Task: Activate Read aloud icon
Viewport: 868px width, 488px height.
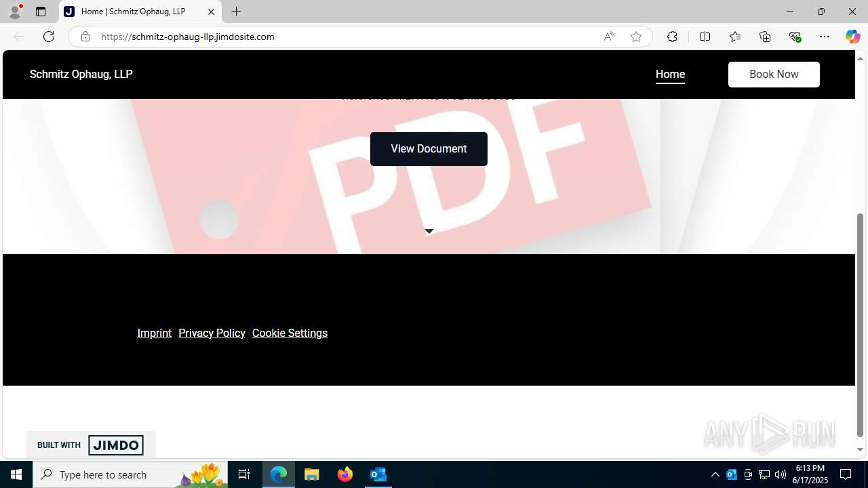Action: (609, 37)
